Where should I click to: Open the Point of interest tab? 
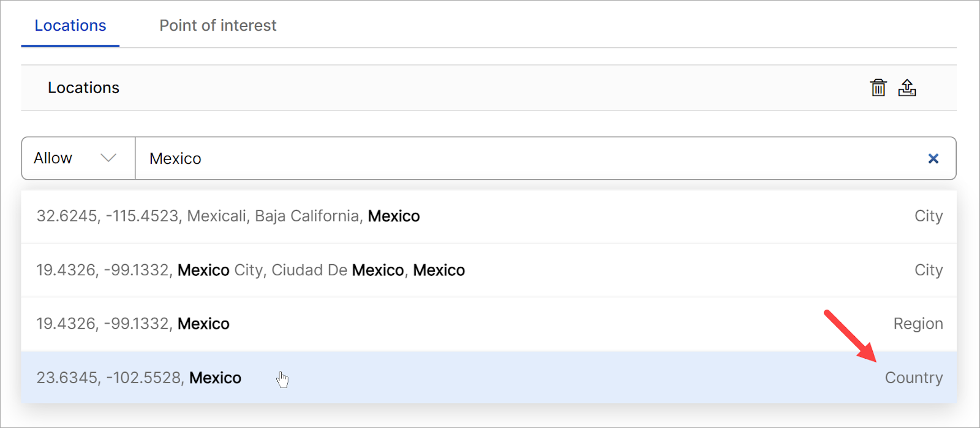tap(218, 26)
